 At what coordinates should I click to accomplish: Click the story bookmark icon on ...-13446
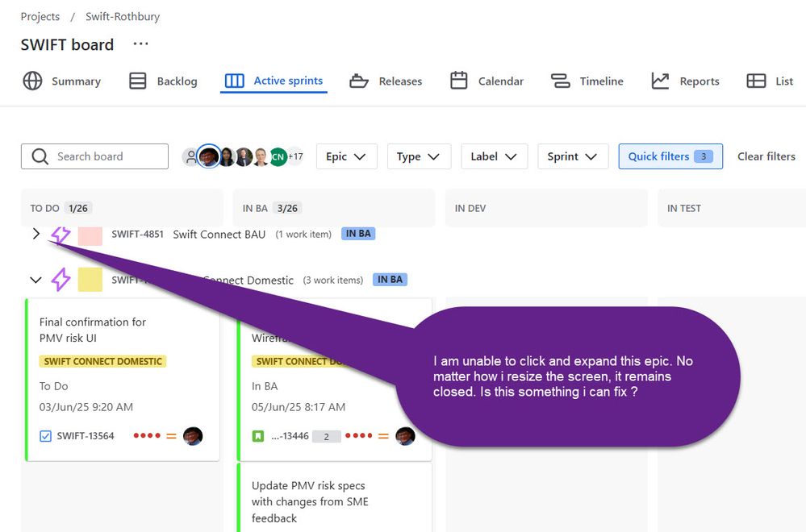258,436
